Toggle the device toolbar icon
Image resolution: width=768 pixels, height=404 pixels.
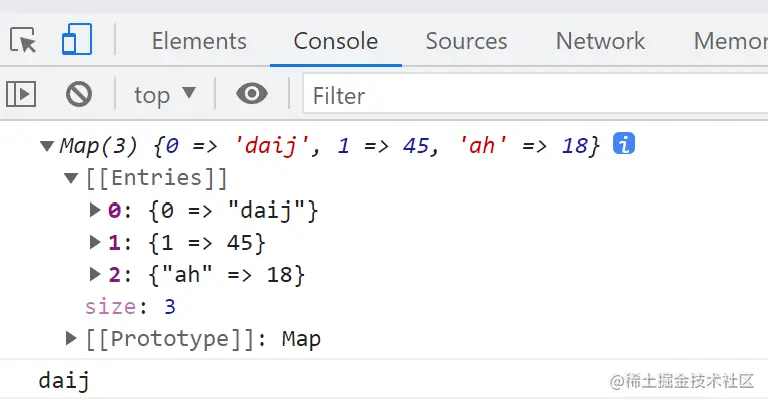pyautogui.click(x=76, y=41)
